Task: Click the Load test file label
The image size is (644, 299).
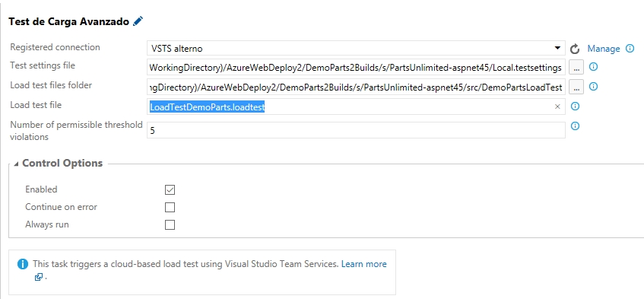Action: tap(36, 105)
